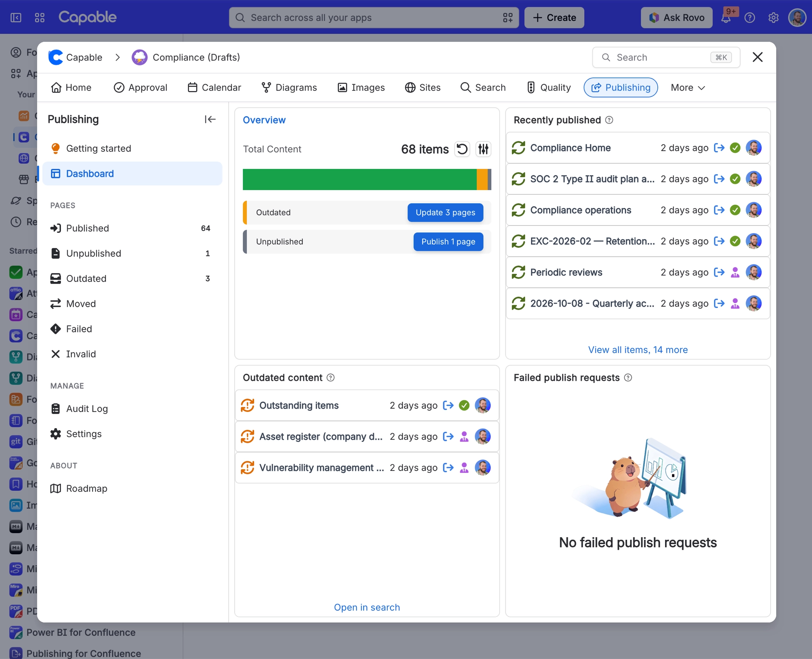Click the Publish 1 page button
This screenshot has width=812, height=659.
click(448, 242)
